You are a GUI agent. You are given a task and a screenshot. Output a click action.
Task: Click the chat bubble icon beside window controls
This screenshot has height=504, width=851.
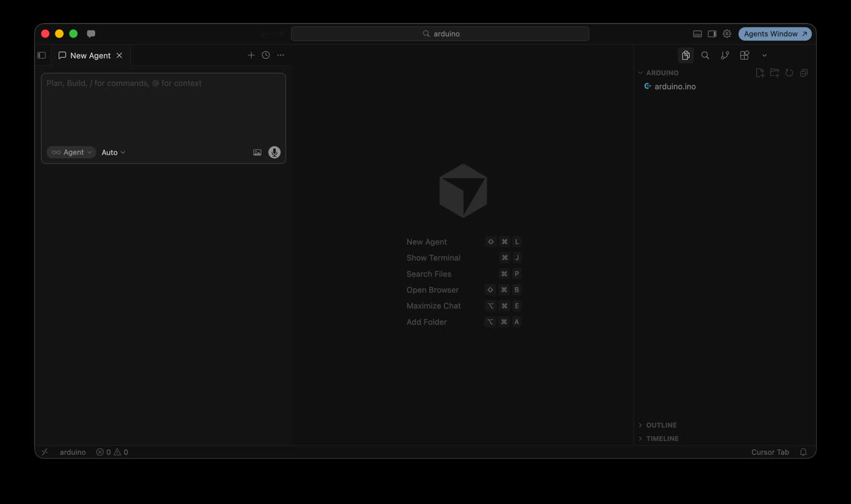91,34
